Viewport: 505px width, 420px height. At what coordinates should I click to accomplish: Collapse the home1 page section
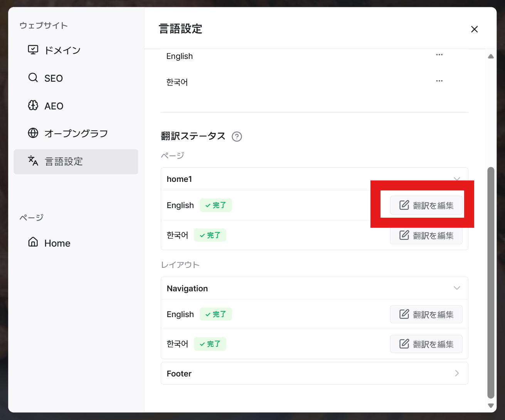(x=457, y=179)
